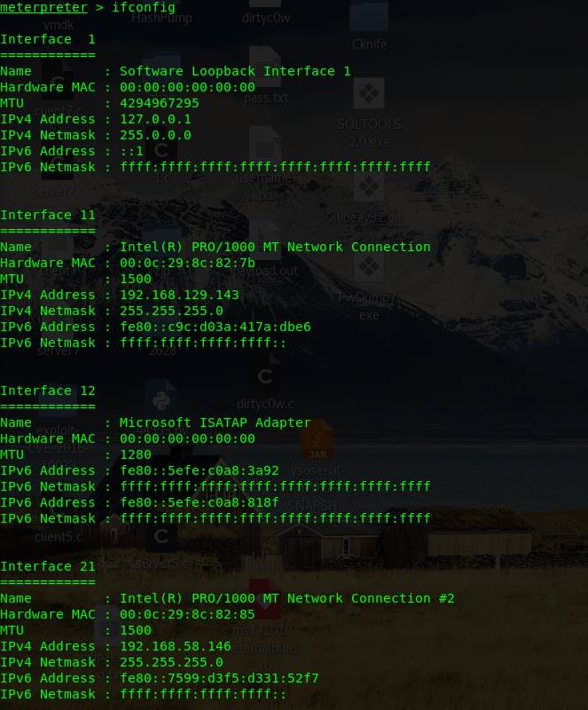Viewport: 588px width, 710px height.
Task: Select the payload.out file icon on desktop
Action: (265, 240)
